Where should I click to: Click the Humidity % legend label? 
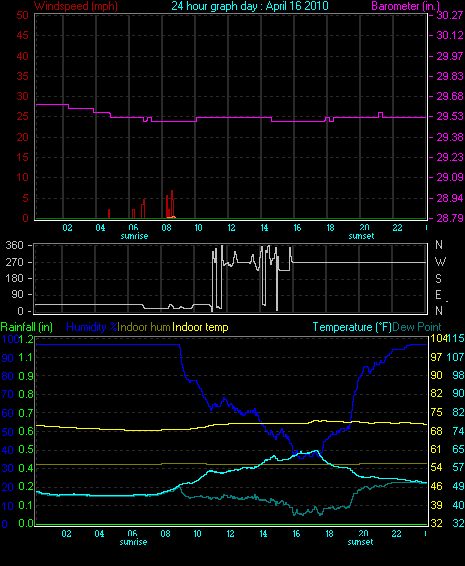pos(92,327)
